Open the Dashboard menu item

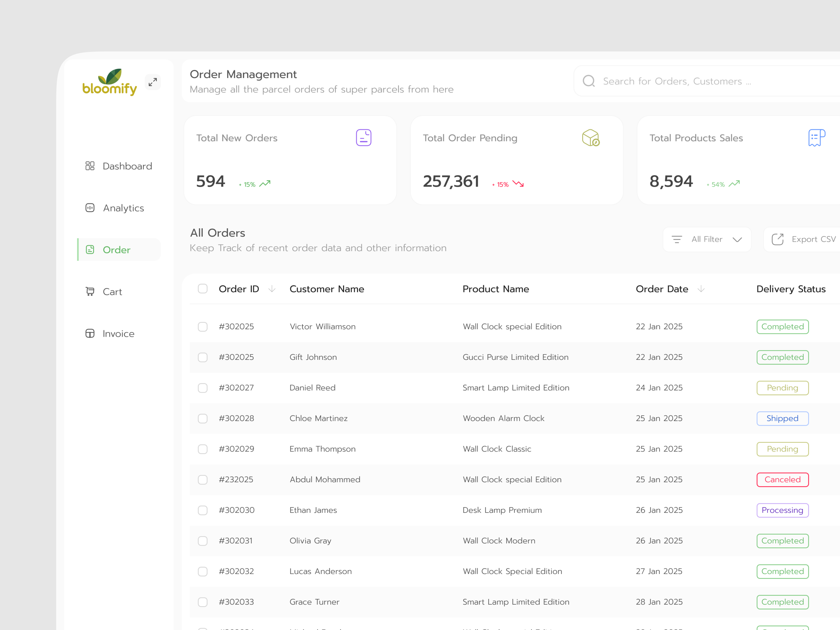point(119,166)
